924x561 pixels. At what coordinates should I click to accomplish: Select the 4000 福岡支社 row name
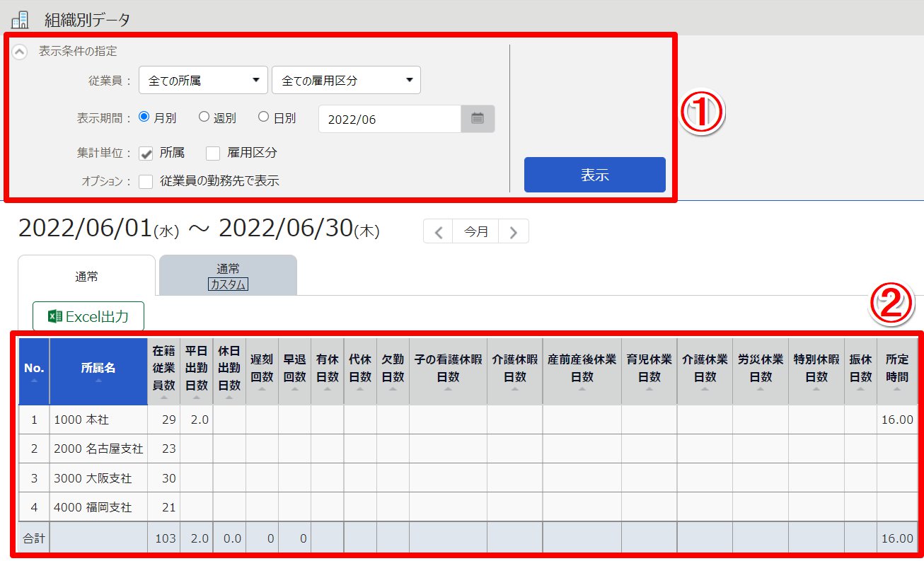point(93,507)
